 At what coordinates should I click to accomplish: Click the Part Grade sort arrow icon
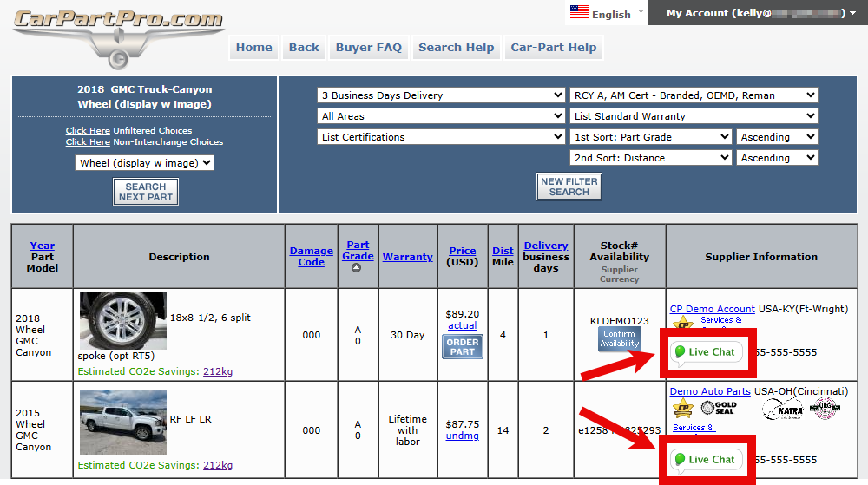pyautogui.click(x=357, y=268)
